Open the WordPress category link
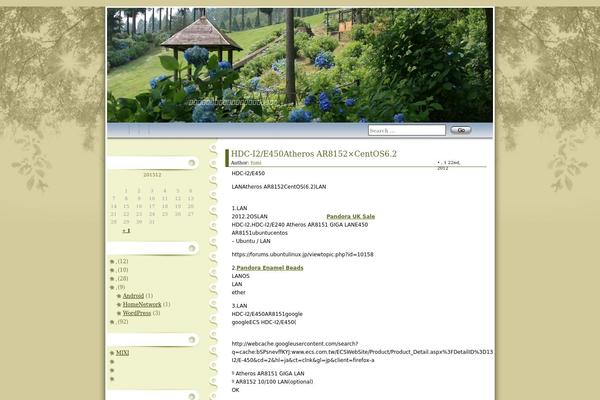This screenshot has height=400, width=600. click(x=137, y=313)
